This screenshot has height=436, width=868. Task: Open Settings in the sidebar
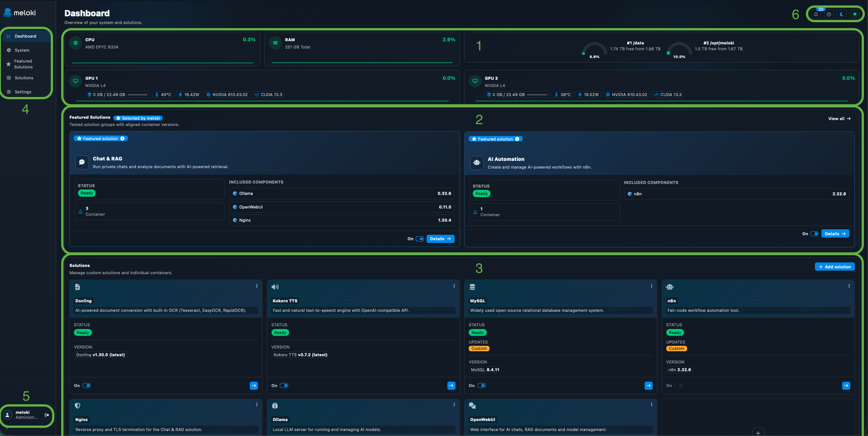26,92
